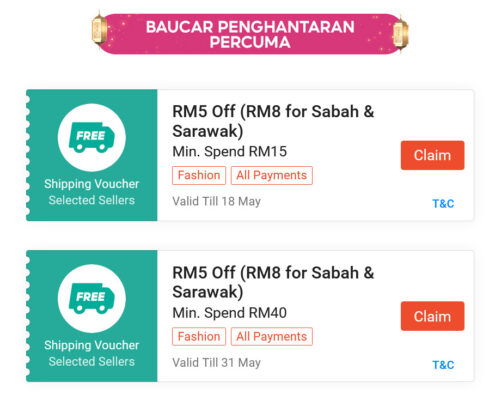Click the free truck icon on RM40 voucher
The width and height of the screenshot is (495, 400).
[x=92, y=298]
